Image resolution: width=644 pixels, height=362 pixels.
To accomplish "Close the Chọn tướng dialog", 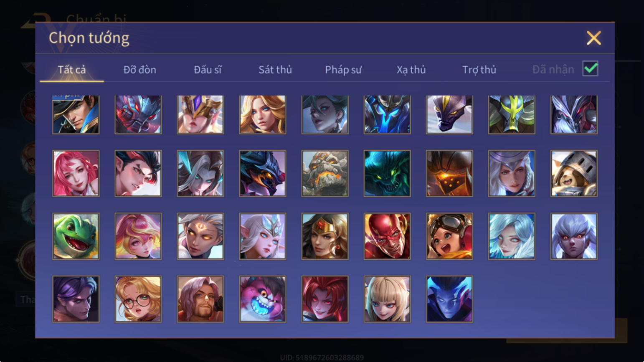I will point(593,38).
